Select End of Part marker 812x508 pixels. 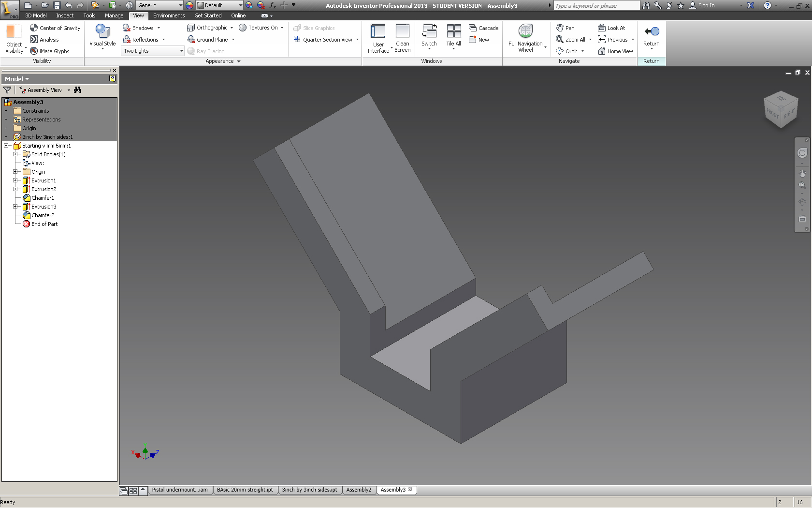click(44, 224)
